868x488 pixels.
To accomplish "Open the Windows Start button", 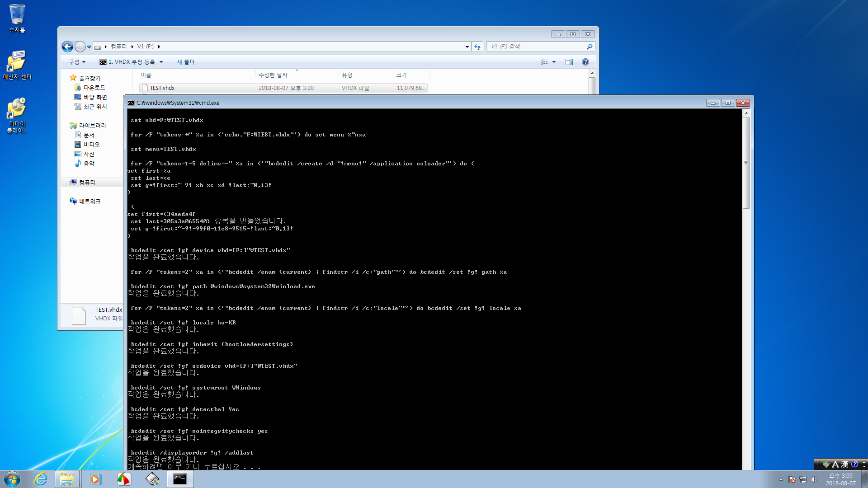I will point(12,479).
